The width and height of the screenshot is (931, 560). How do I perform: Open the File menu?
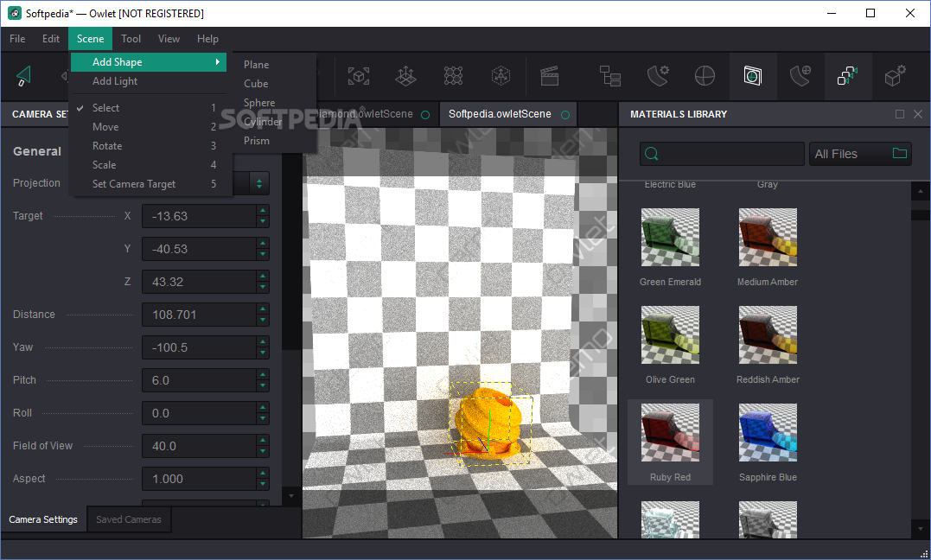pyautogui.click(x=17, y=39)
